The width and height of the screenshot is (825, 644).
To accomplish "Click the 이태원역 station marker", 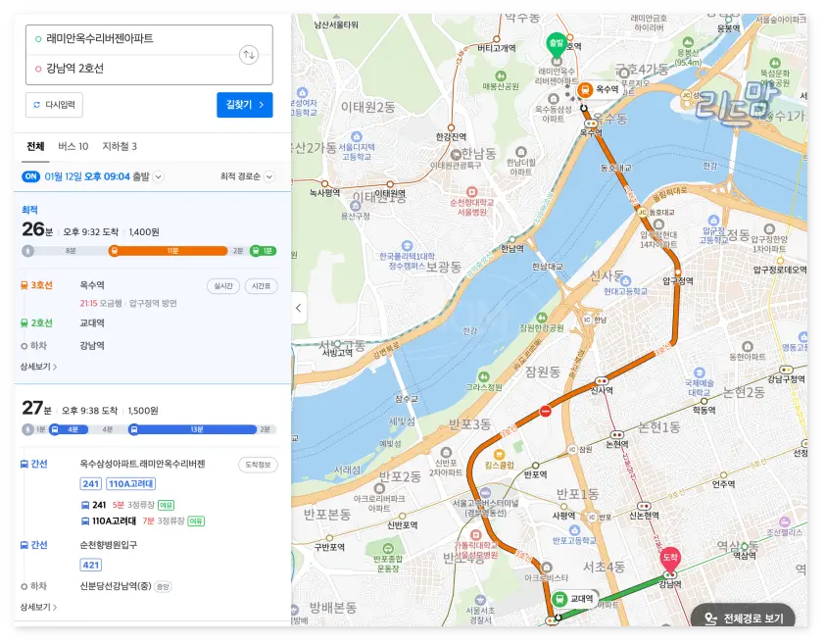I will tap(390, 184).
